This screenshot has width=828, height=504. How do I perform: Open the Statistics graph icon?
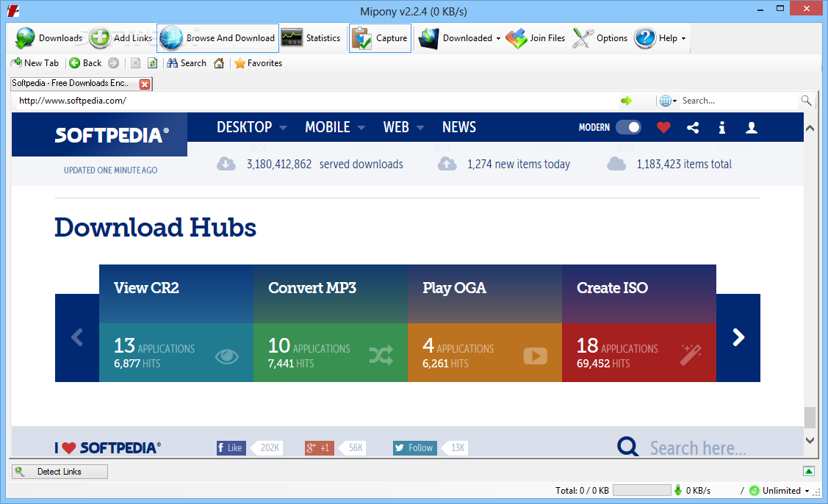point(292,38)
